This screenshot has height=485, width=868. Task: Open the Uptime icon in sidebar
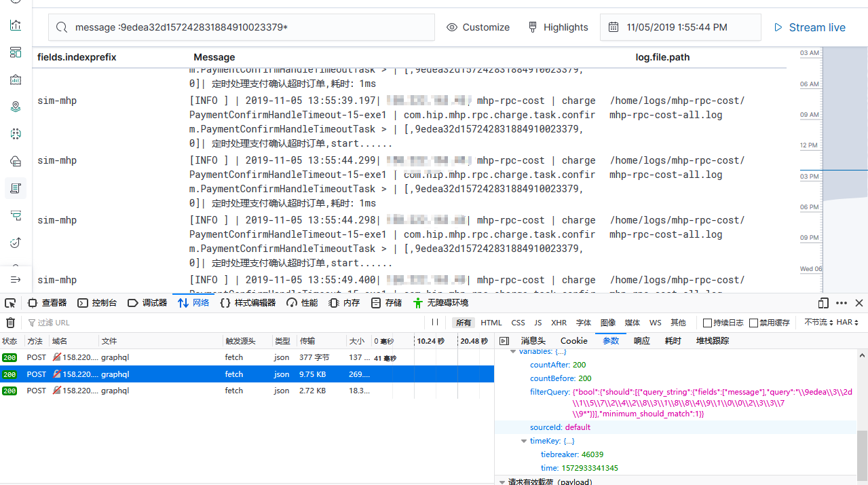[x=16, y=242]
